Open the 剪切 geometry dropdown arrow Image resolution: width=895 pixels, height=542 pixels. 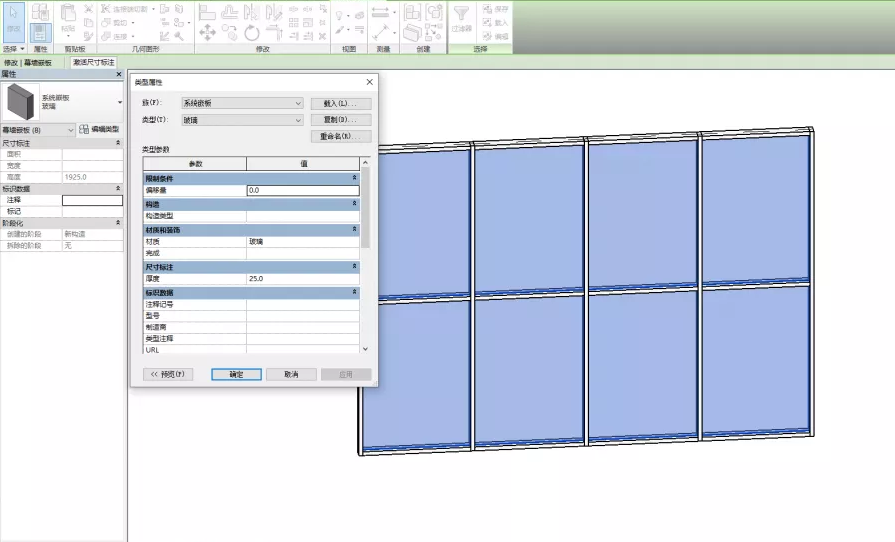(133, 23)
